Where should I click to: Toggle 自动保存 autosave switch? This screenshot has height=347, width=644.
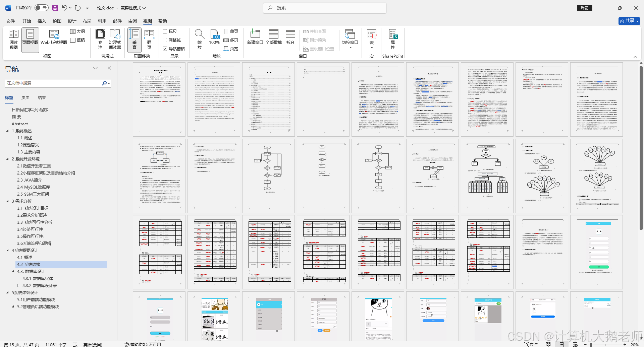click(x=42, y=8)
